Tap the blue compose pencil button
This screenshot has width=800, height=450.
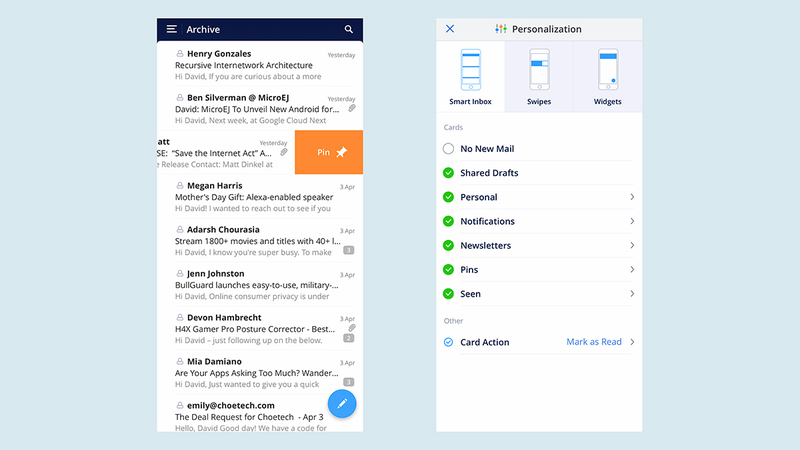pos(342,404)
